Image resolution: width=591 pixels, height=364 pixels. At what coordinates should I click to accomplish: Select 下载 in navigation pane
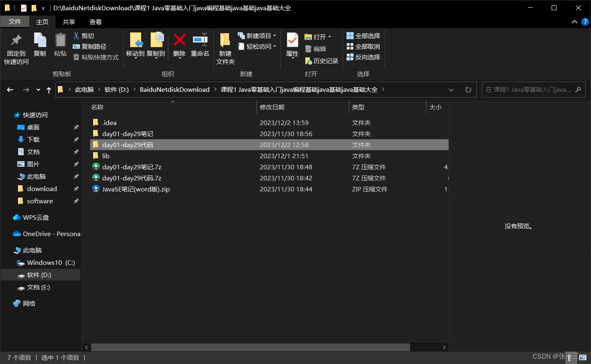coord(33,140)
